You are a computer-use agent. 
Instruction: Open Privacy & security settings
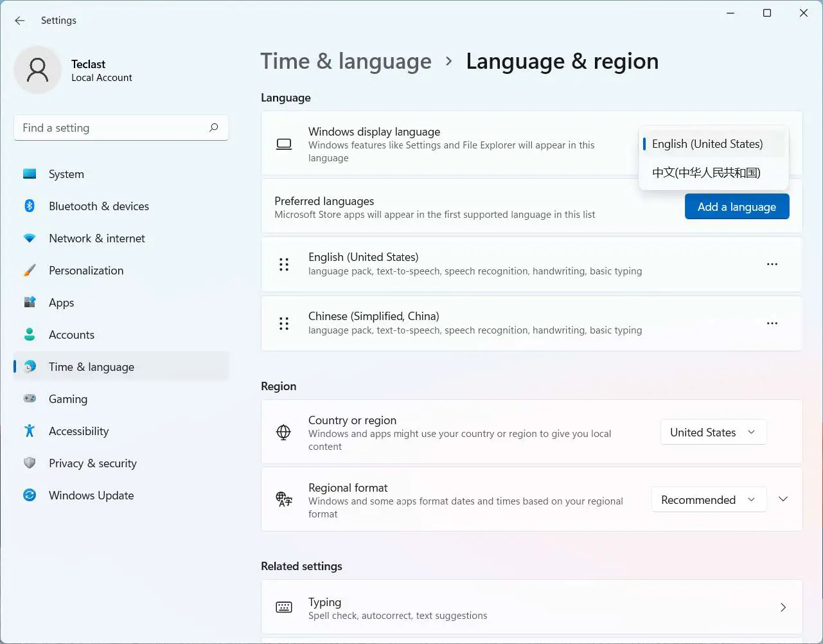tap(93, 463)
